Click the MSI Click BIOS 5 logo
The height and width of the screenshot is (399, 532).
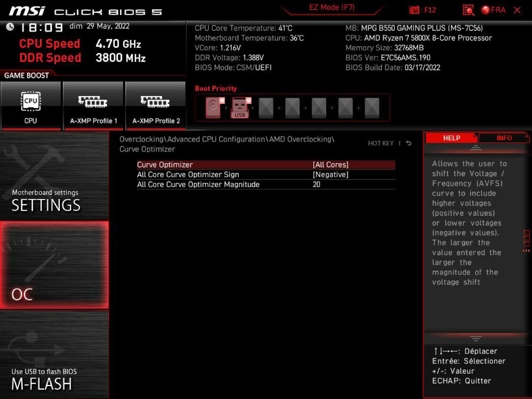[85, 11]
